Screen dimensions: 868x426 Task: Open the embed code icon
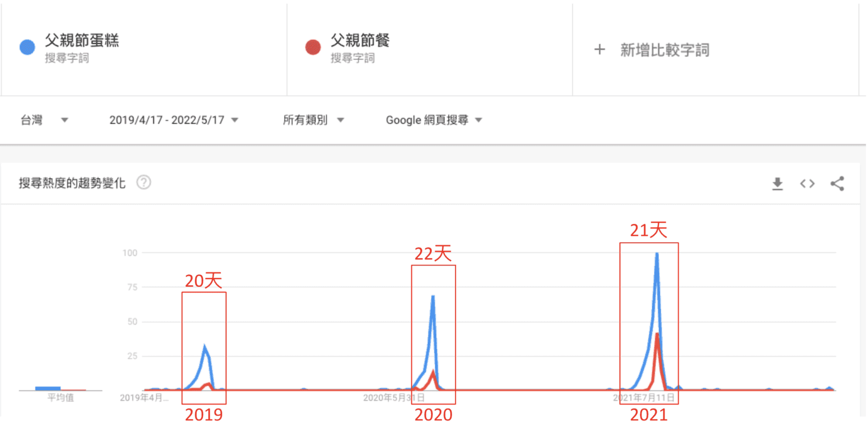(808, 184)
